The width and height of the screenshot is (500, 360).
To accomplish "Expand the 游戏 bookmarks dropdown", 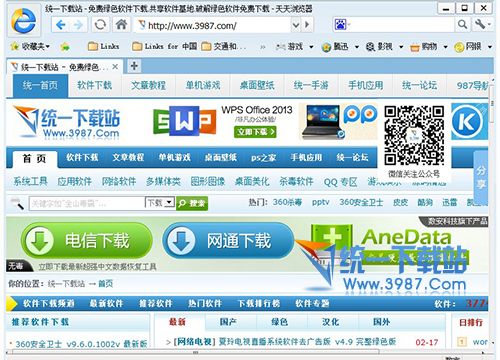I will 311,47.
